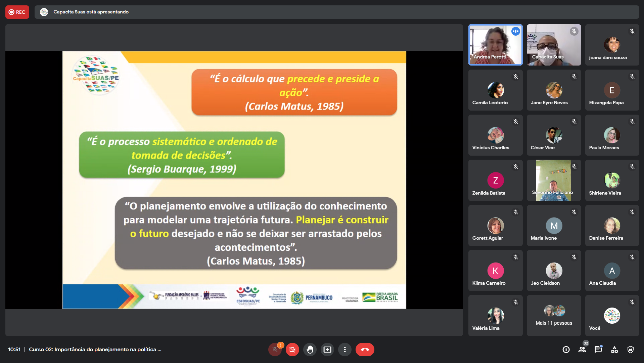Viewport: 644px width, 363px height.
Task: Click the red leave call button
Action: 365,350
